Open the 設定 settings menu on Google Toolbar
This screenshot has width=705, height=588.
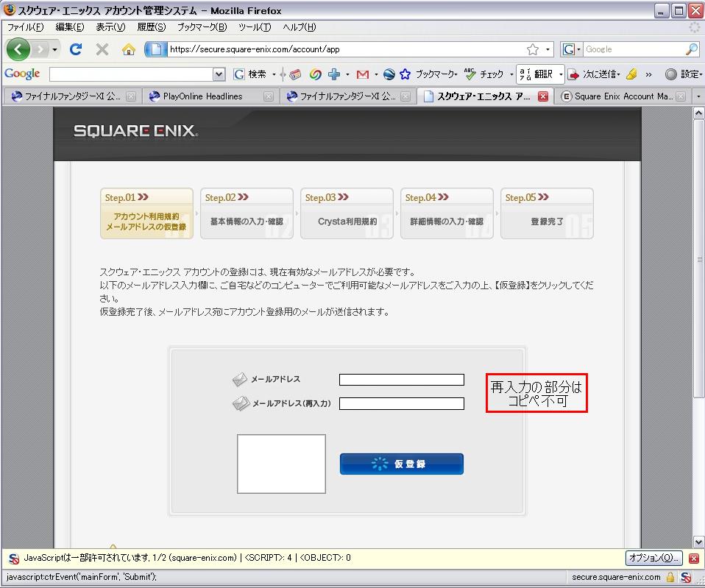pyautogui.click(x=684, y=74)
